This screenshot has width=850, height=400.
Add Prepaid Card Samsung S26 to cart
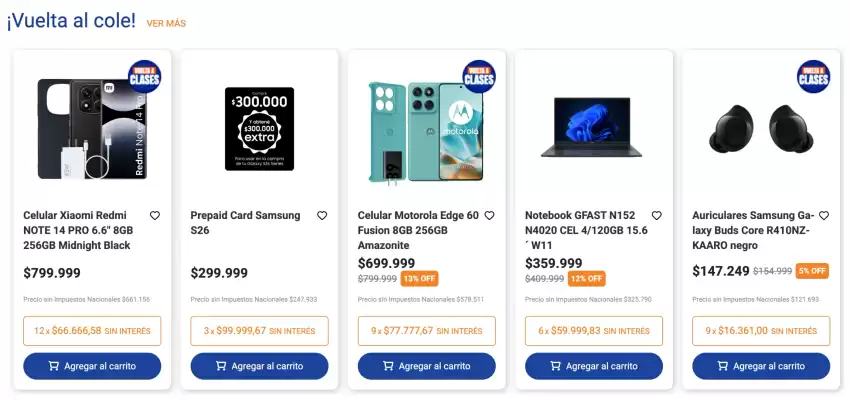click(x=259, y=366)
